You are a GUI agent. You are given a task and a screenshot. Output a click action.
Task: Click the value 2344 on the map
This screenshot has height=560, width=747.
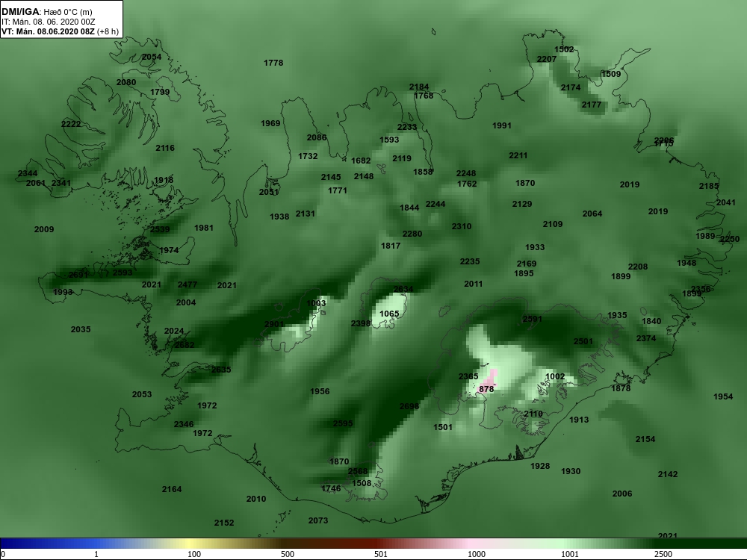(28, 173)
